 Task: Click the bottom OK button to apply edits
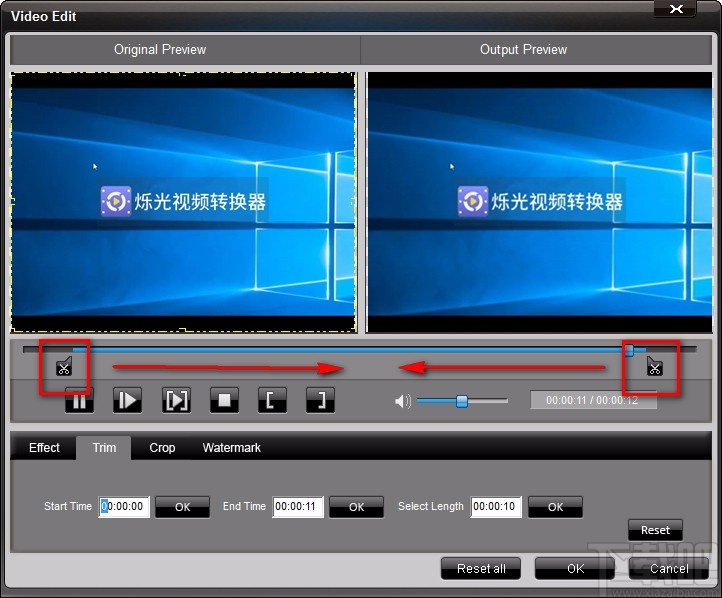(x=576, y=569)
